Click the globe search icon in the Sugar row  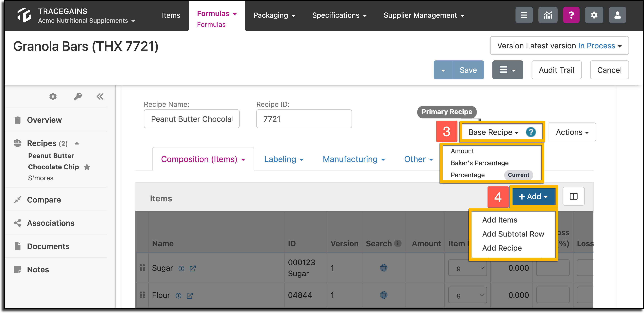[x=383, y=268]
